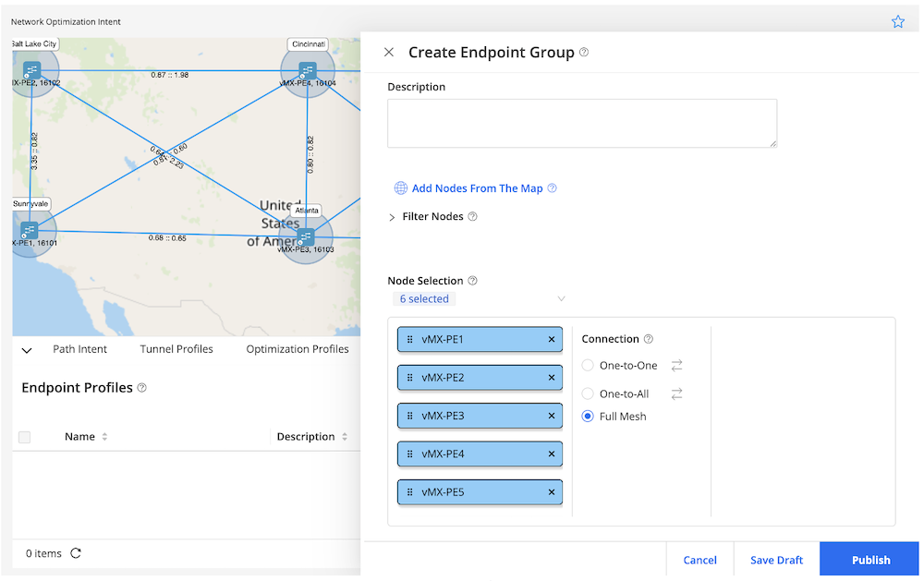Click Save Draft
924x581 pixels.
pyautogui.click(x=776, y=560)
